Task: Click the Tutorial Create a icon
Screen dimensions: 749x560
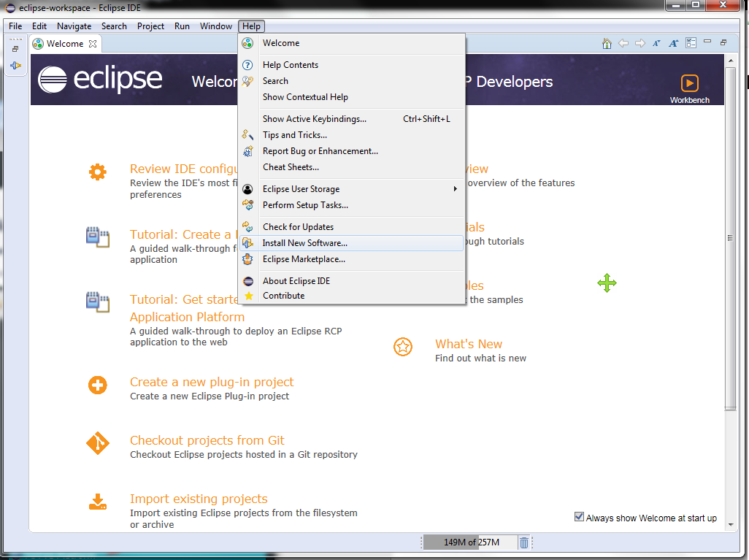Action: point(97,237)
